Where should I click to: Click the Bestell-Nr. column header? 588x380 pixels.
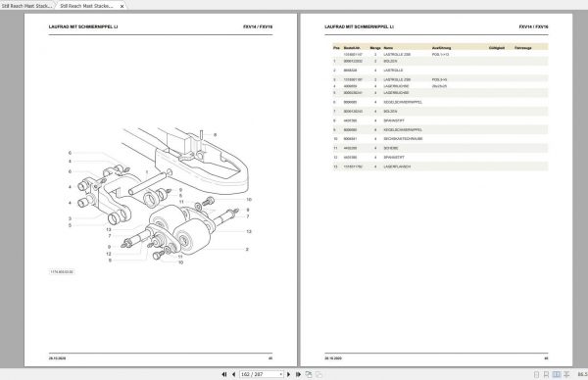click(x=352, y=48)
